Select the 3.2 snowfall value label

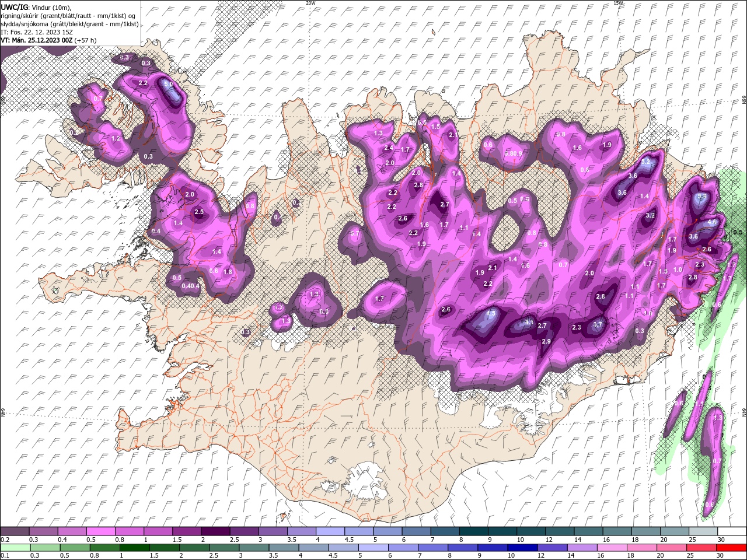tap(651, 215)
